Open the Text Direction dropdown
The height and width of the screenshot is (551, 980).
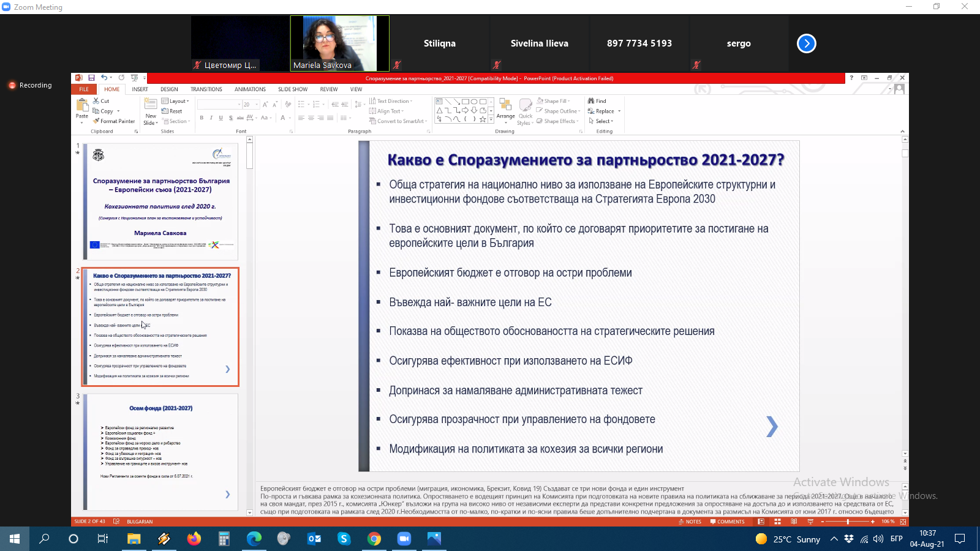[x=391, y=101]
